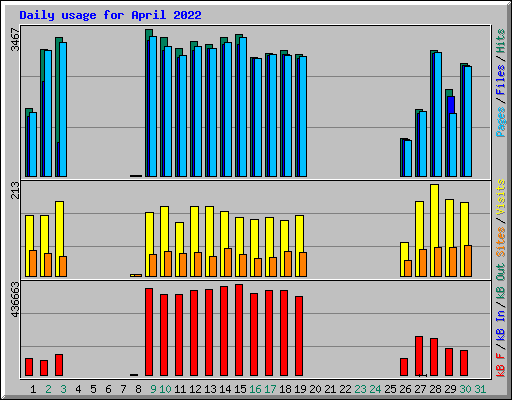
Task: Click the red kB bar for day 27
Action: pyautogui.click(x=419, y=356)
